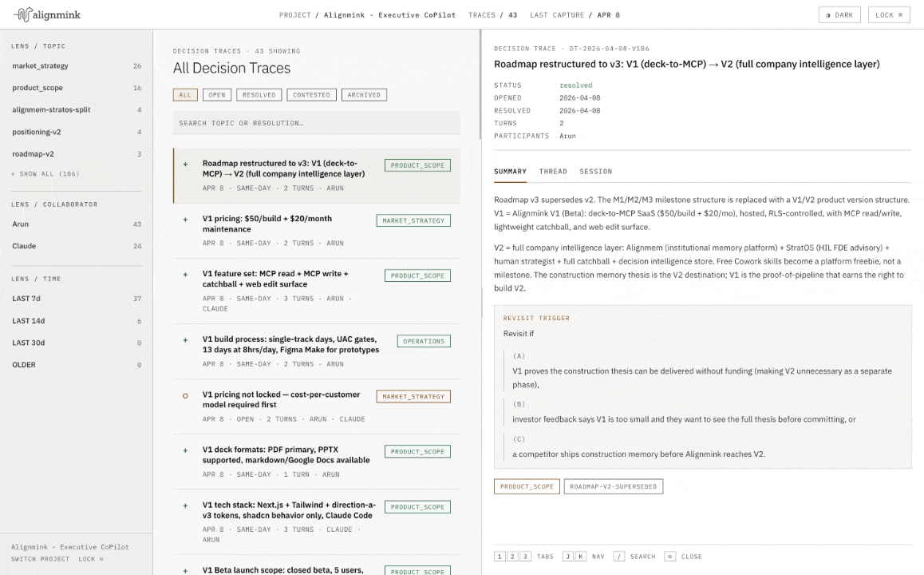
Task: Click the resolved status value
Action: click(x=576, y=85)
